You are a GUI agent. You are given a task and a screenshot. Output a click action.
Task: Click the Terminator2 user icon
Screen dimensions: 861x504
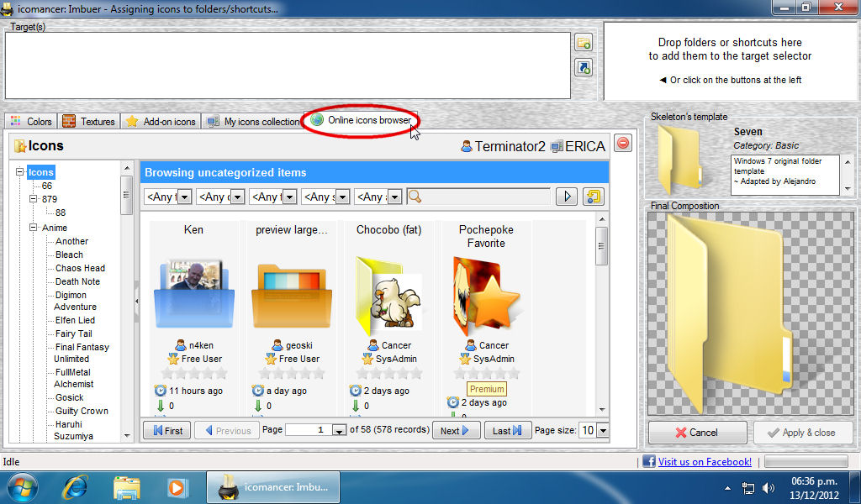point(467,146)
